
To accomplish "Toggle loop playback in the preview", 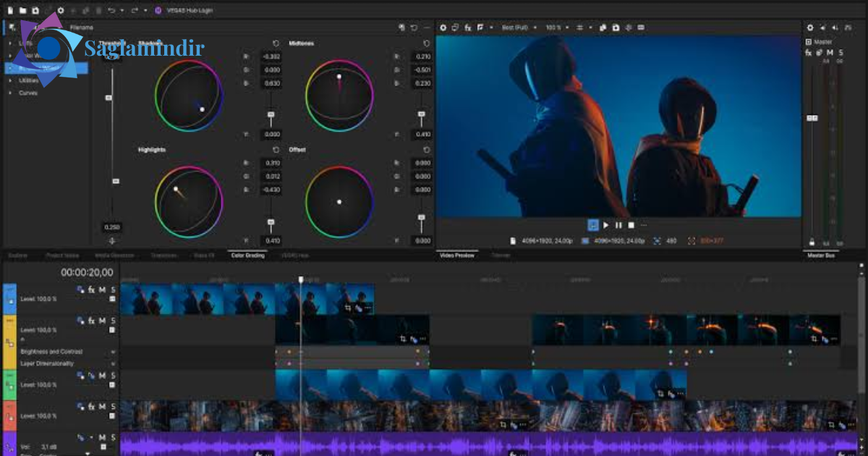I will tap(593, 225).
